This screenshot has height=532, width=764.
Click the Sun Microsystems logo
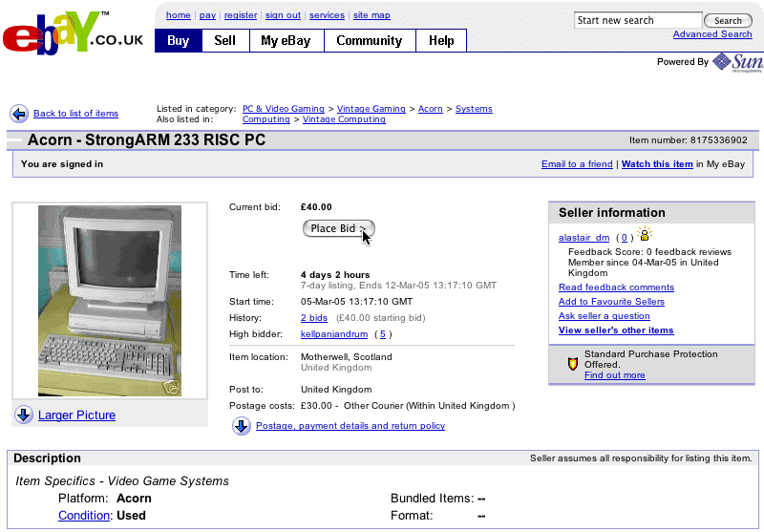[x=736, y=62]
